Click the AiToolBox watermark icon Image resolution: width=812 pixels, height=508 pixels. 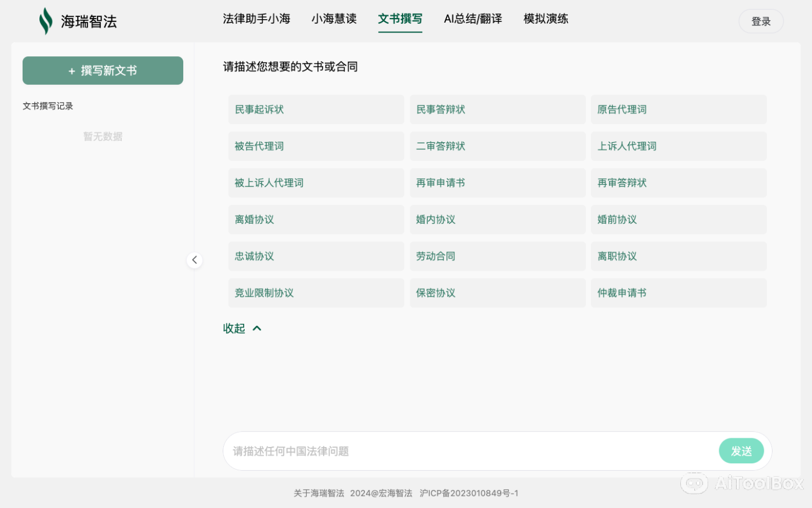[x=694, y=483]
